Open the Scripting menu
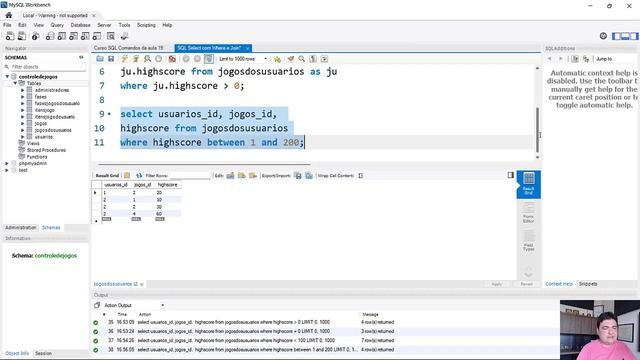 [x=146, y=25]
